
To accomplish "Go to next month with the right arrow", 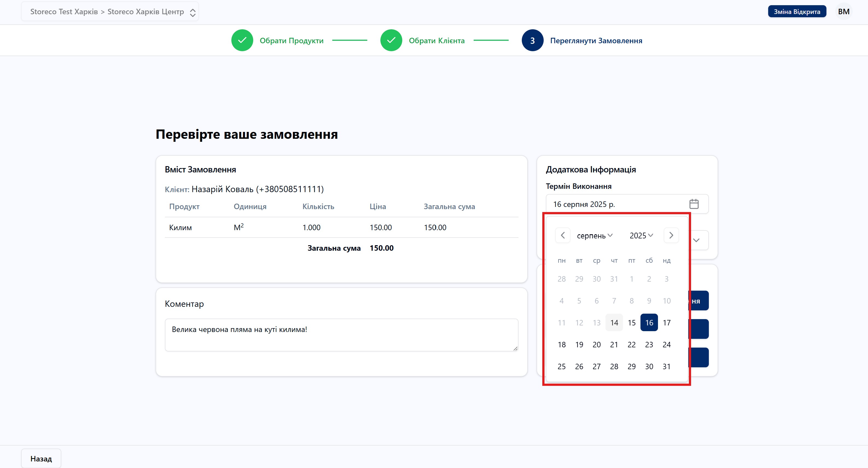I will pyautogui.click(x=671, y=235).
